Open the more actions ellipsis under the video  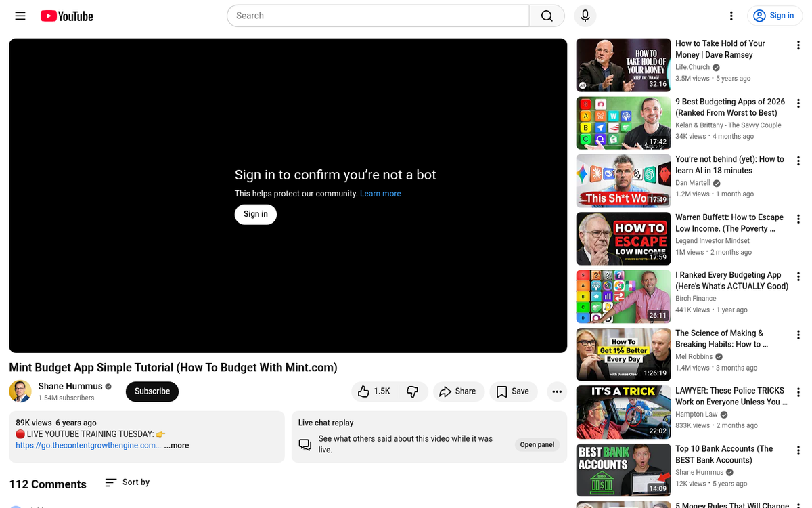coord(557,391)
